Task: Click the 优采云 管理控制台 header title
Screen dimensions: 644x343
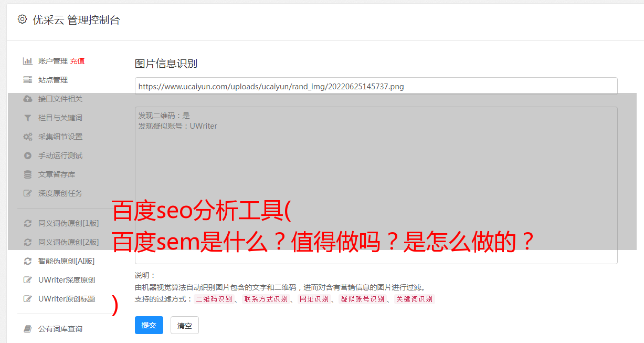Action: coord(76,20)
